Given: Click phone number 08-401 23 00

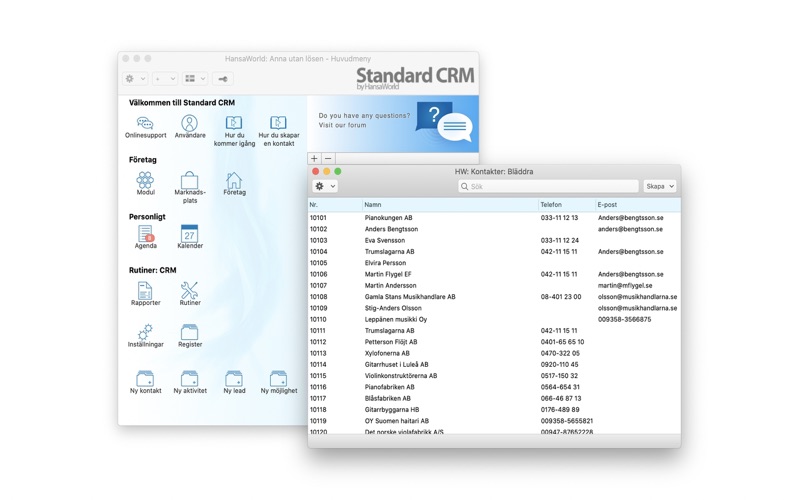Looking at the screenshot, I should click(561, 296).
